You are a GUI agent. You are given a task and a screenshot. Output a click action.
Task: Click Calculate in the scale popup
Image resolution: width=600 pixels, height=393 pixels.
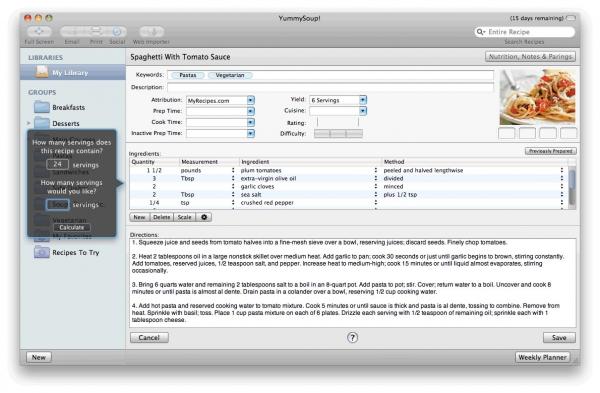pos(72,227)
